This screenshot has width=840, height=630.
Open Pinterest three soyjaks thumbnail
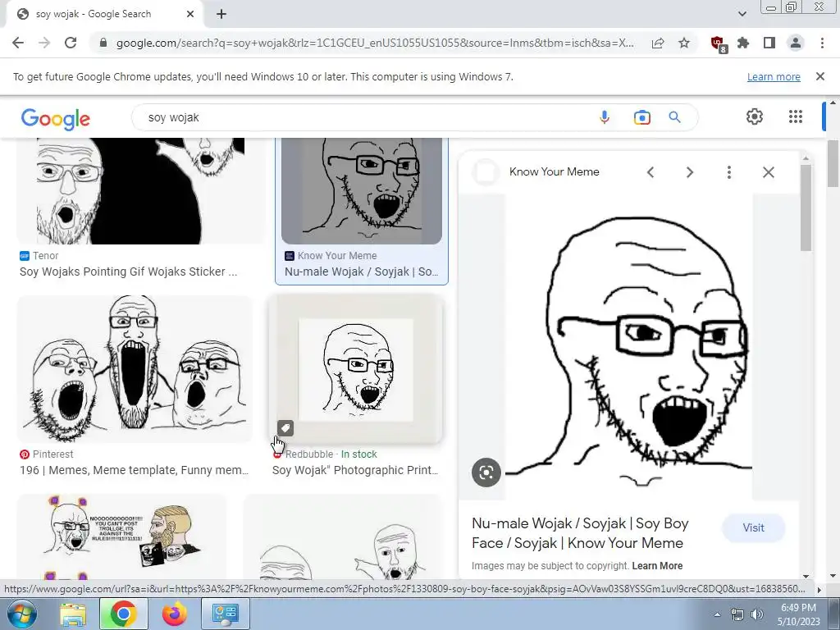(x=135, y=369)
